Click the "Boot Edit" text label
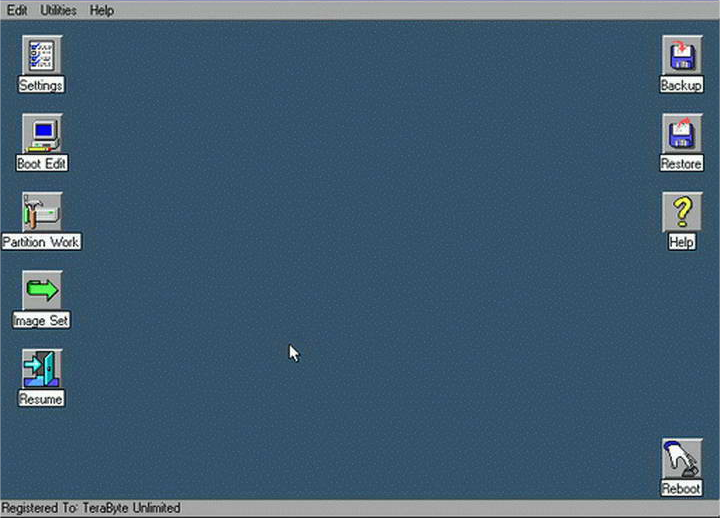This screenshot has width=720, height=519. 42,164
